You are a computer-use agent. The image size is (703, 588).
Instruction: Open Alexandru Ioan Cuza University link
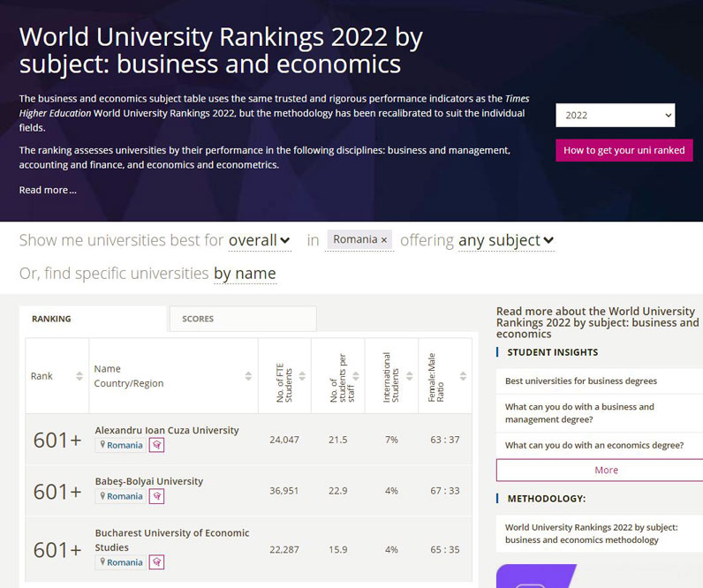[x=167, y=430]
